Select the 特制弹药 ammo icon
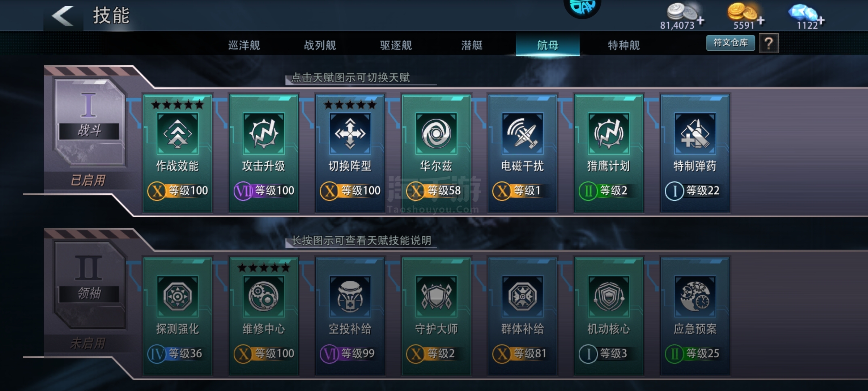 tap(695, 134)
